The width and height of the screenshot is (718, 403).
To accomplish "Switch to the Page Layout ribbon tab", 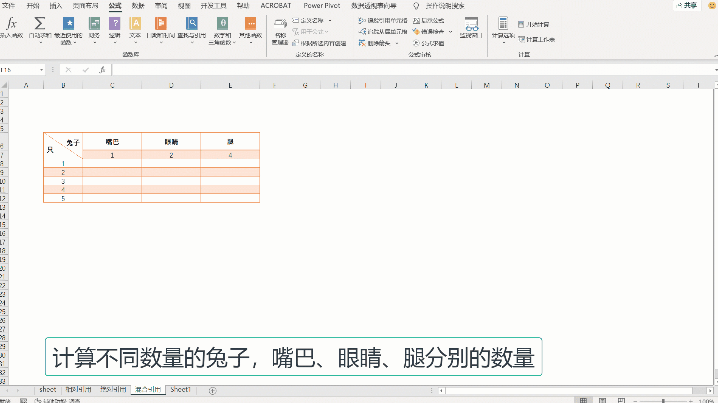I will [85, 5].
